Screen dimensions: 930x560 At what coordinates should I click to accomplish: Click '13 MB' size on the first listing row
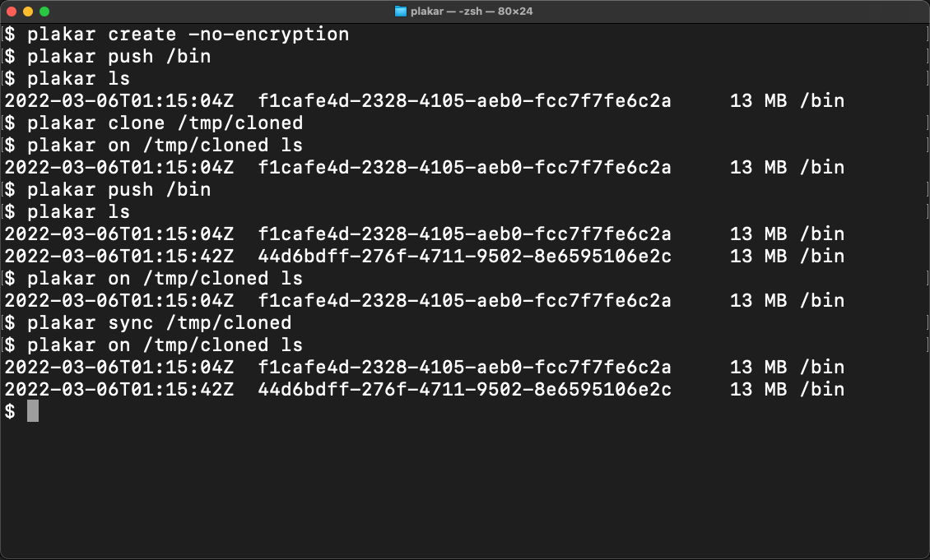(758, 101)
